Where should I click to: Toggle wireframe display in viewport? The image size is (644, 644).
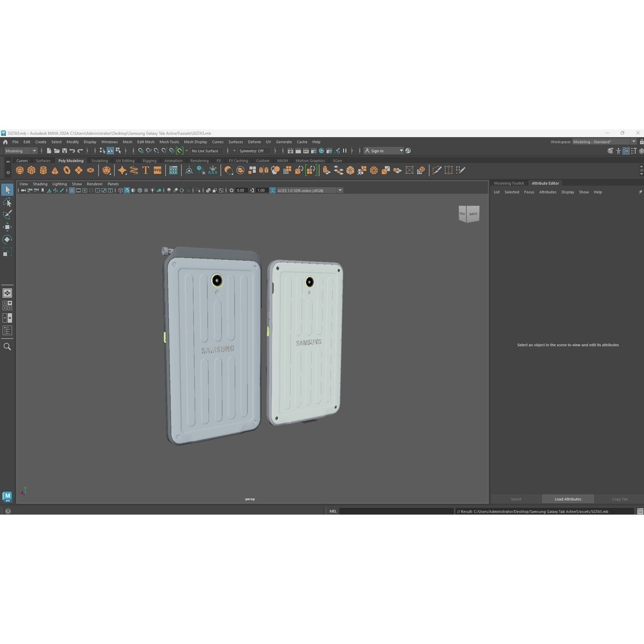120,190
